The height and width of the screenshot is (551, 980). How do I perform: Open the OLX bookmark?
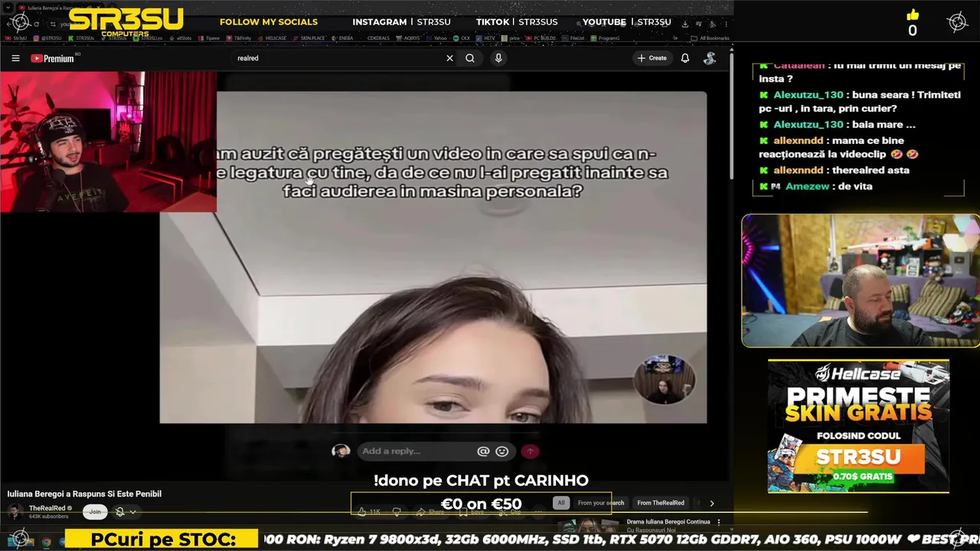[462, 37]
